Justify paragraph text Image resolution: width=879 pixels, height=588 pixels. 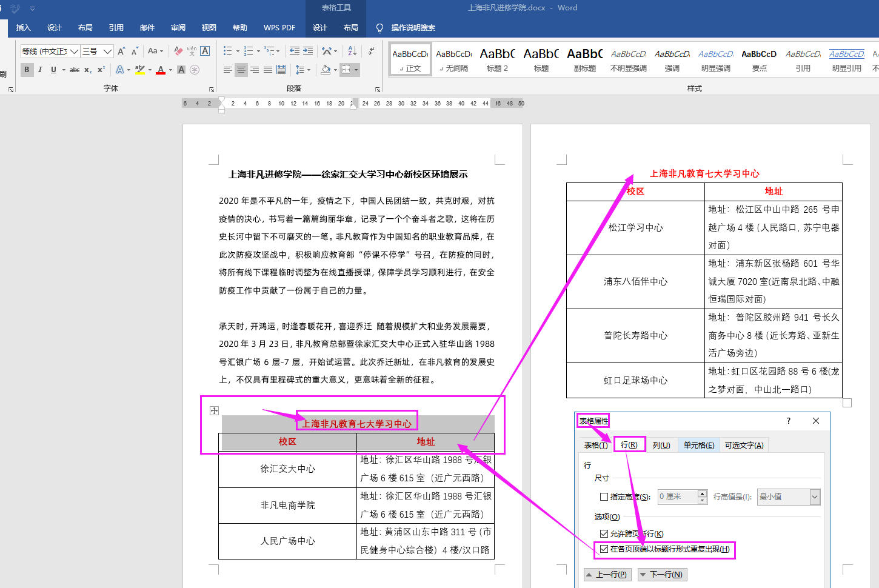point(268,70)
